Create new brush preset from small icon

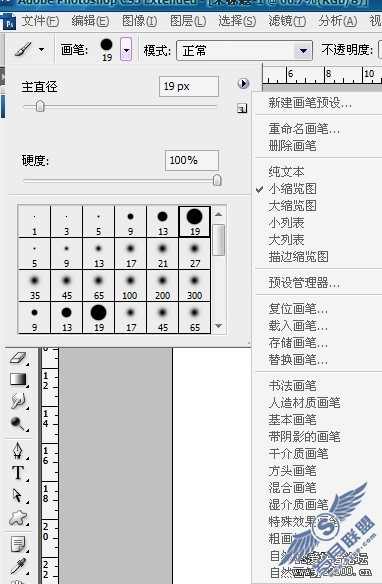tap(242, 108)
